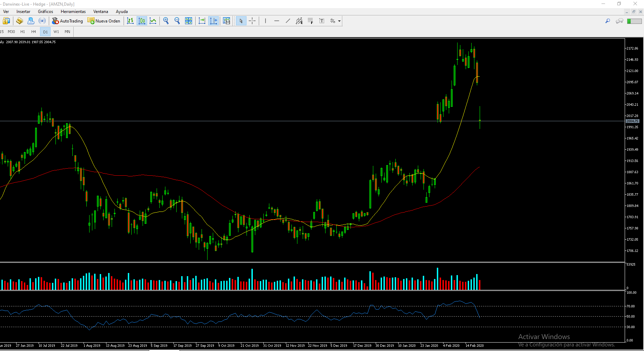Pick the horizontal line drawing tool
The image size is (644, 351).
point(277,21)
